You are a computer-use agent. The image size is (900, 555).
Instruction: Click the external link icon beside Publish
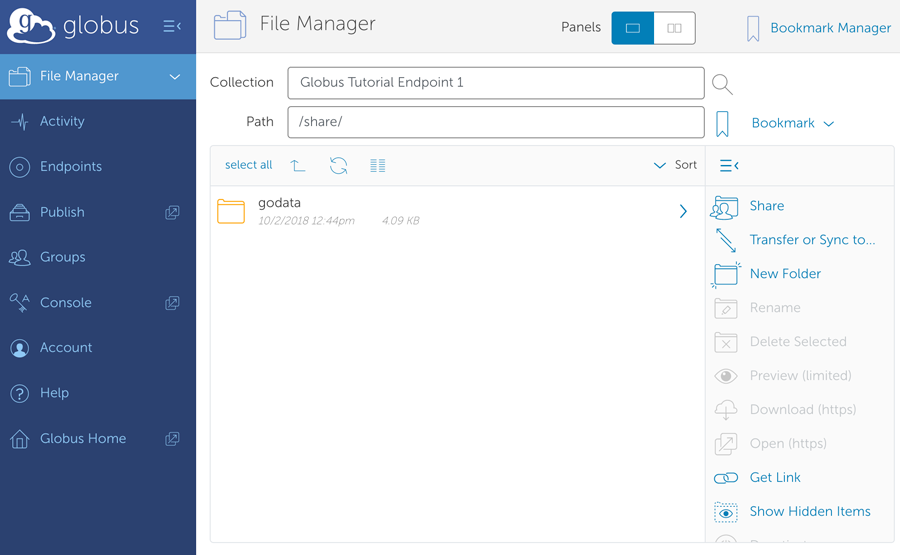pos(172,212)
